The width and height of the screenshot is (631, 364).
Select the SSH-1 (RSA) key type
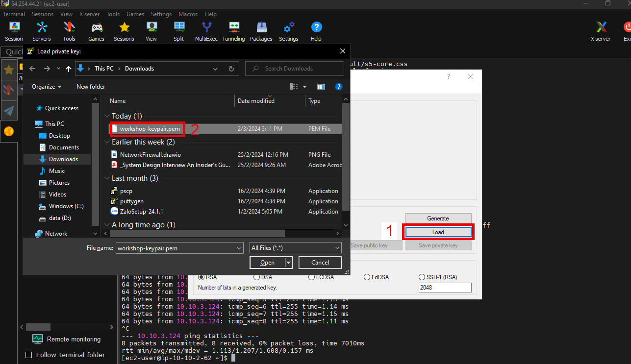pyautogui.click(x=422, y=277)
